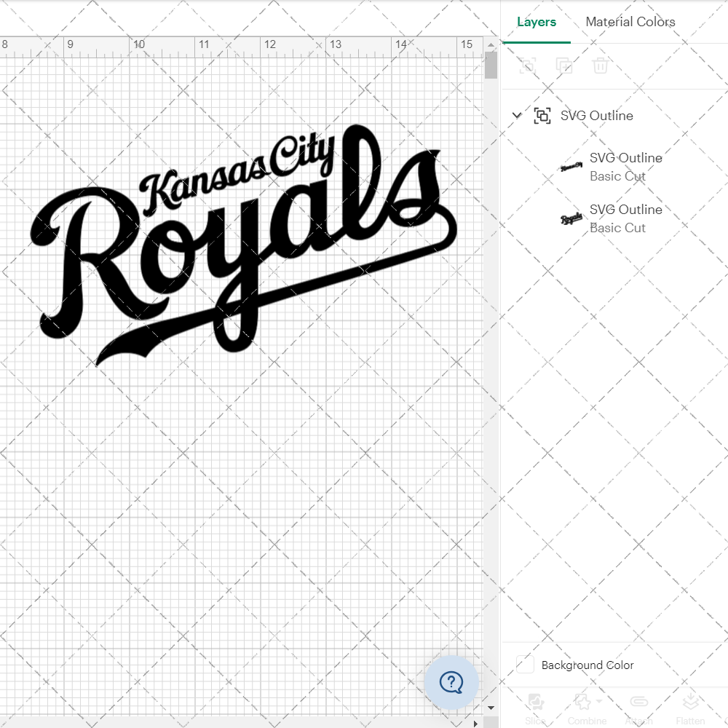Open the Material Colors tab
This screenshot has height=728, width=728.
pyautogui.click(x=630, y=22)
